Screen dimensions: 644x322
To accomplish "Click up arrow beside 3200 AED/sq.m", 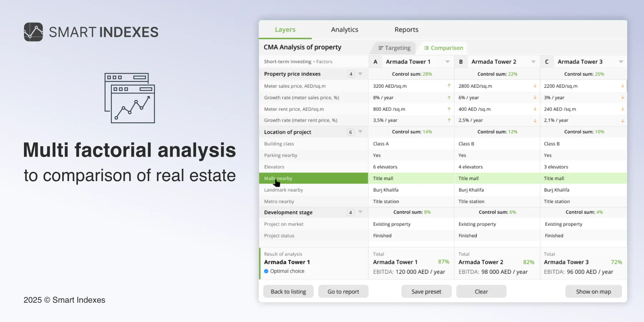I will click(x=449, y=86).
